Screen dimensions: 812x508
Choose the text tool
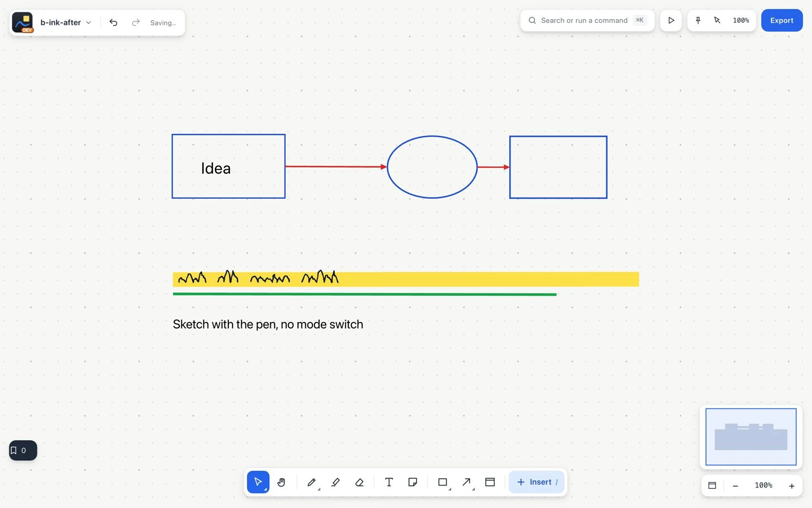(389, 482)
